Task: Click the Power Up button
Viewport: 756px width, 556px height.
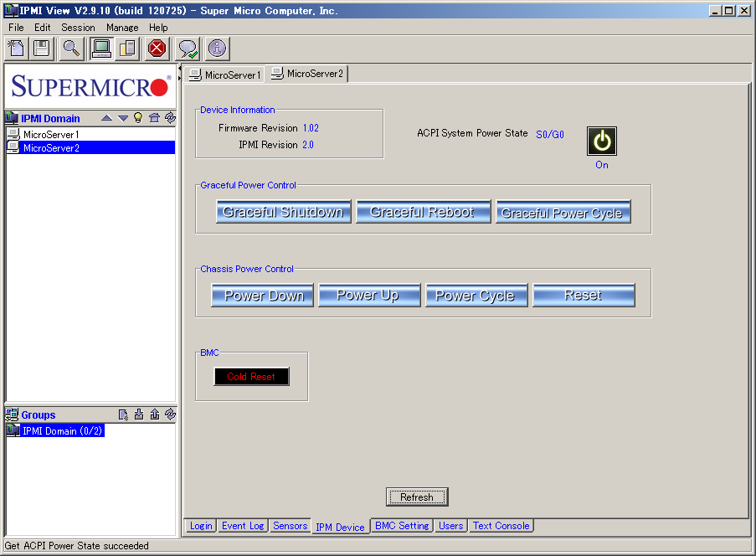Action: pyautogui.click(x=369, y=295)
